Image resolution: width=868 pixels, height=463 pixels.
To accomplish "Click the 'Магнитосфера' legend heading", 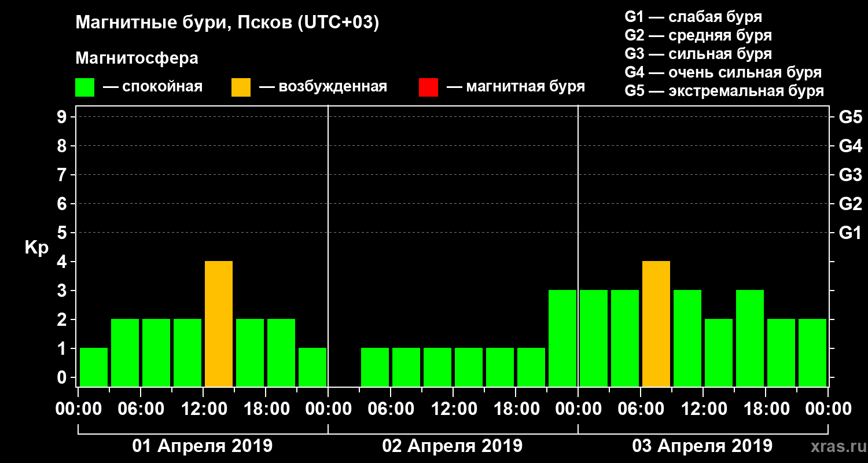I will pos(137,58).
